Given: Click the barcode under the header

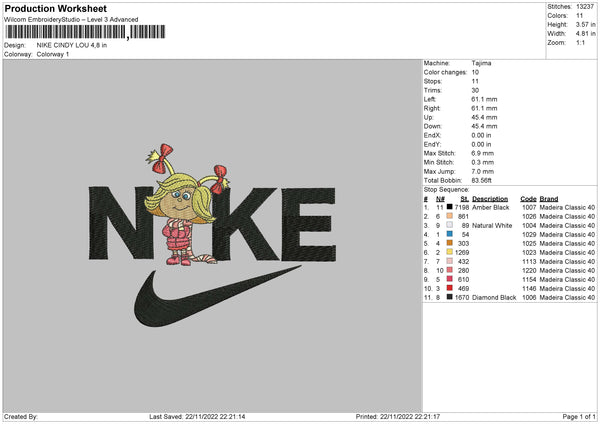Looking at the screenshot, I should [x=85, y=32].
